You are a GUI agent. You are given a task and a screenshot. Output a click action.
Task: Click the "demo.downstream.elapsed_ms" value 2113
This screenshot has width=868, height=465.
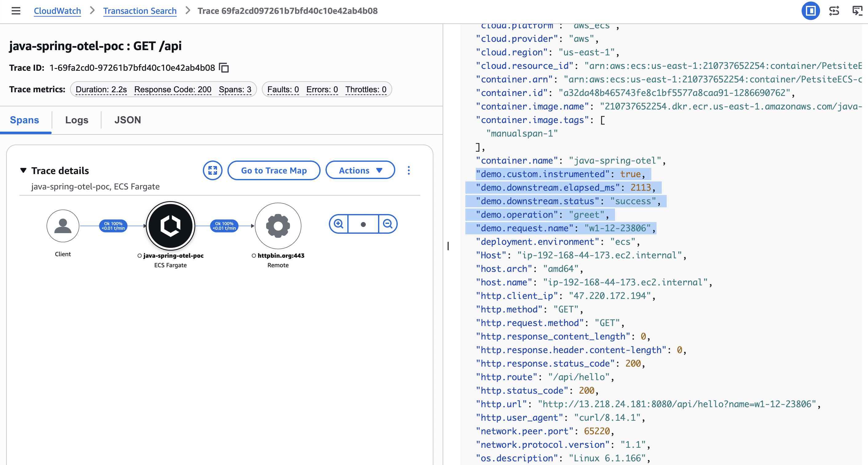pos(641,188)
